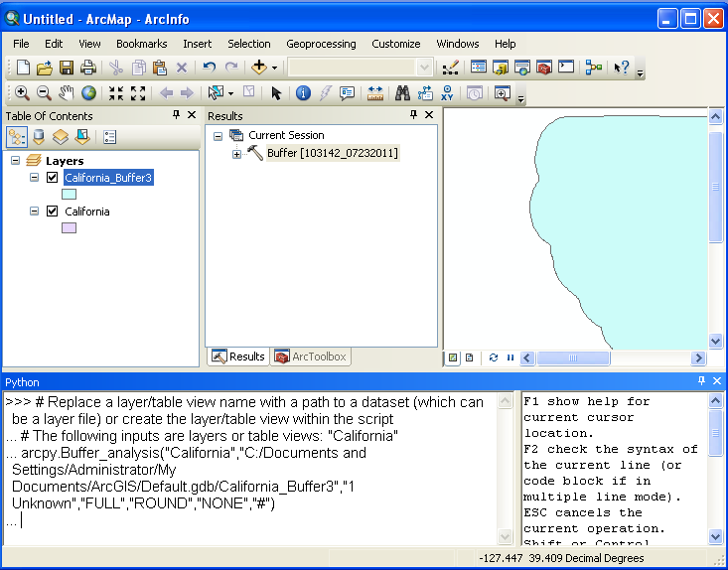Select the Zoom In tool
The height and width of the screenshot is (570, 728).
coord(22,93)
